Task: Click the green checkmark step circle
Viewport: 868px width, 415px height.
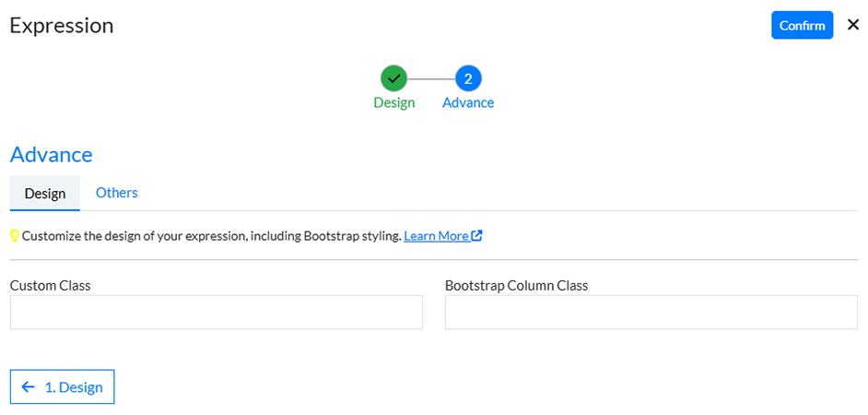Action: tap(393, 78)
